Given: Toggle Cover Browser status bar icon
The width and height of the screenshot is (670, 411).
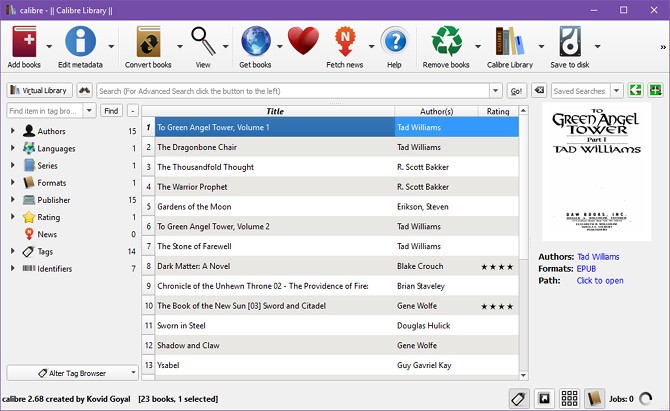Looking at the screenshot, I should tap(544, 399).
